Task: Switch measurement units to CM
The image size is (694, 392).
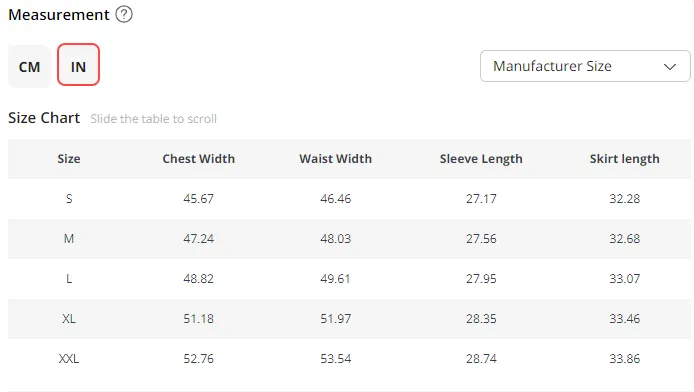Action: [x=30, y=66]
